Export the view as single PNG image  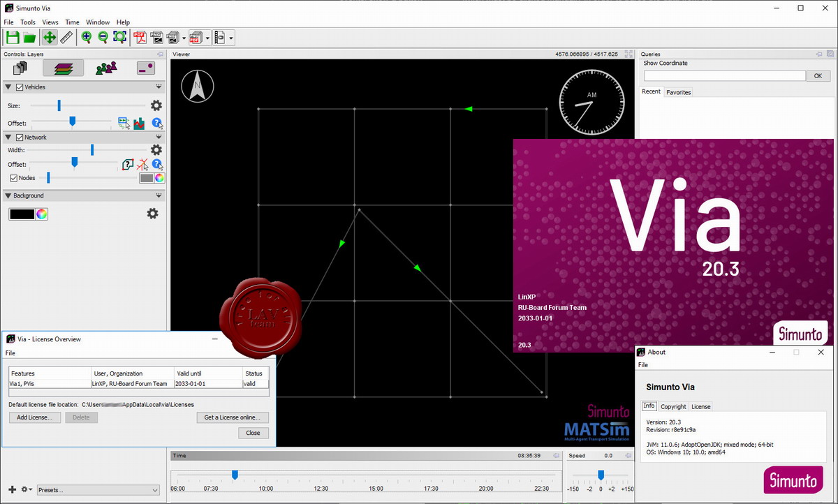156,38
